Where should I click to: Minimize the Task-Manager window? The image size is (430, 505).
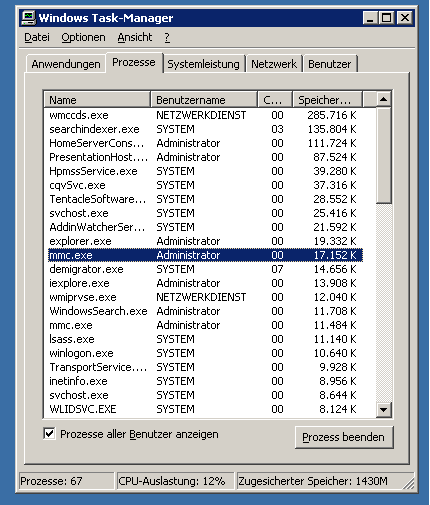[x=370, y=18]
